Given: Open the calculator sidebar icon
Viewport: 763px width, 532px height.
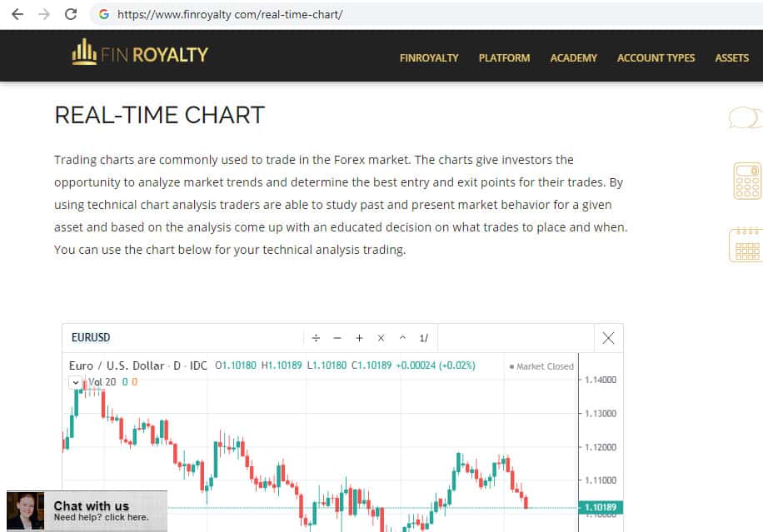Looking at the screenshot, I should tap(746, 181).
